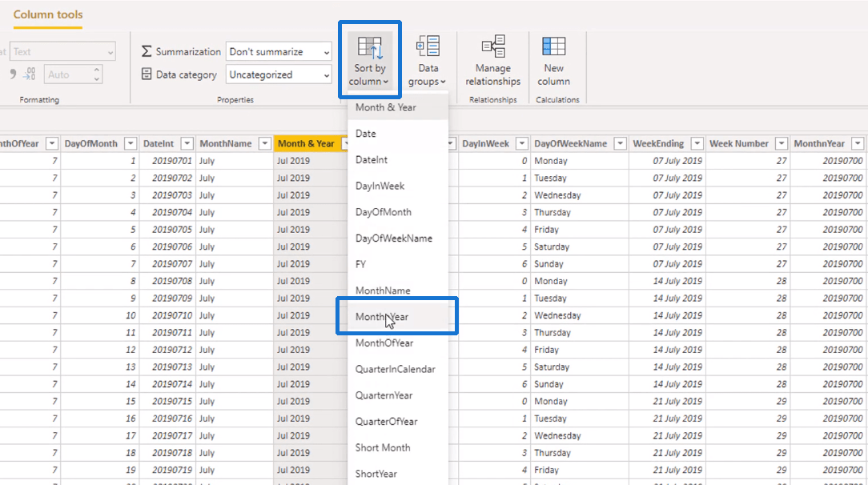This screenshot has height=485, width=868.
Task: Click the Data category icon
Action: [x=147, y=74]
